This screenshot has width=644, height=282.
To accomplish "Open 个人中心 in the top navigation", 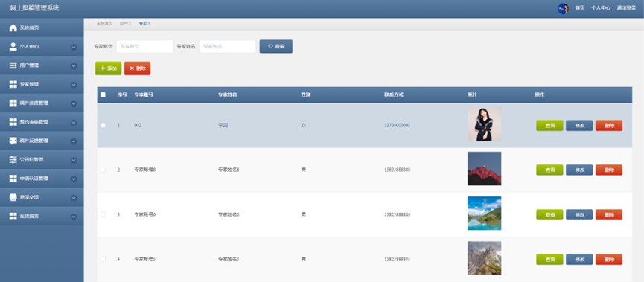I will click(601, 7).
